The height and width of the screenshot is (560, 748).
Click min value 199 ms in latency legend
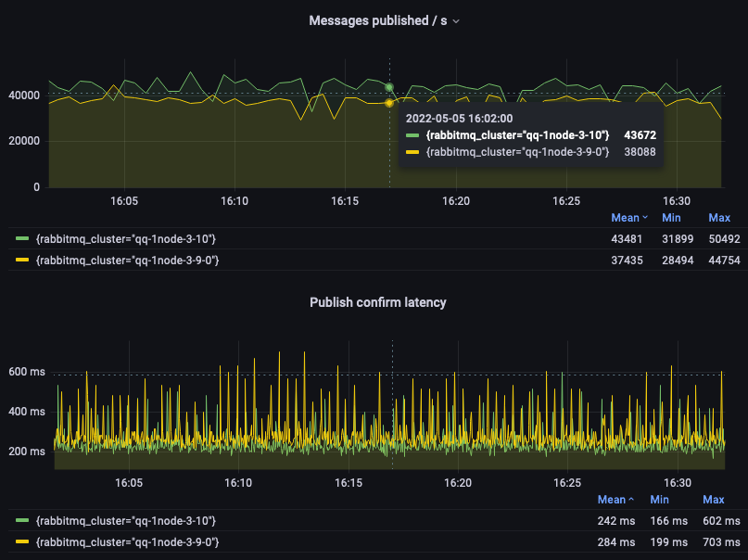point(669,542)
